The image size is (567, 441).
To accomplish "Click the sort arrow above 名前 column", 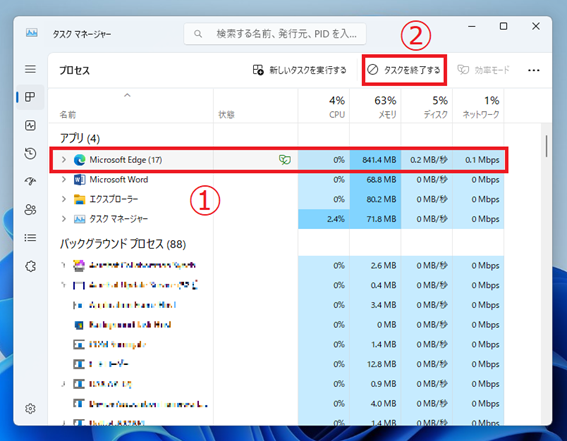I will [x=127, y=95].
